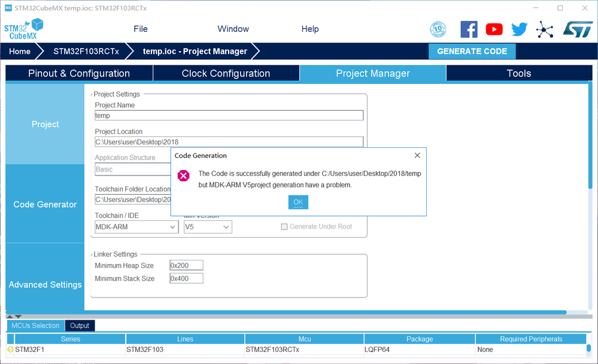Image resolution: width=598 pixels, height=364 pixels.
Task: Switch to the Tools tab
Action: (518, 73)
